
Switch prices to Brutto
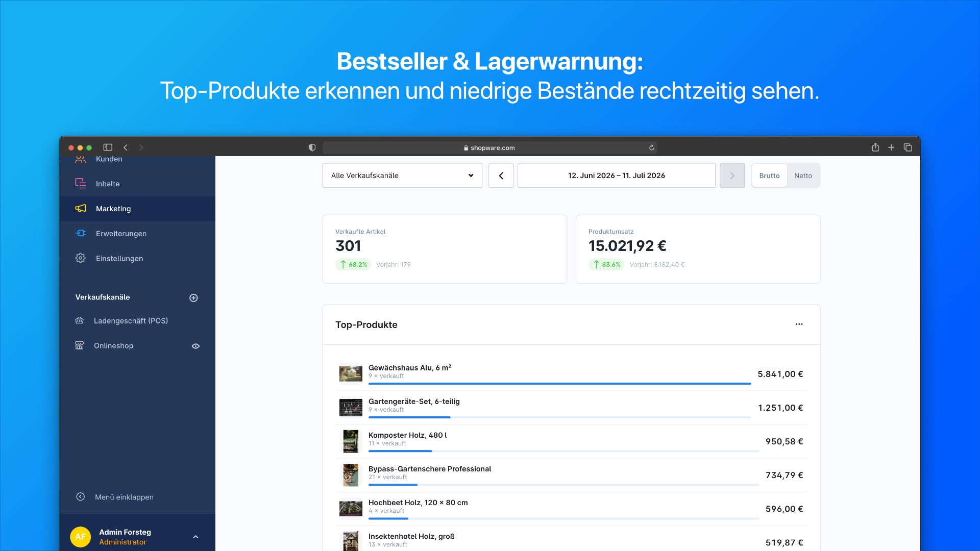769,176
